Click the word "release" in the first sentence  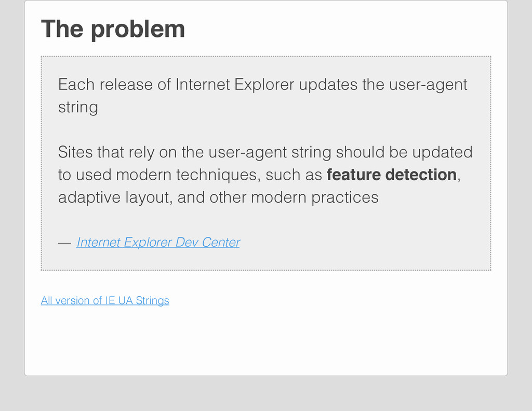pos(126,84)
